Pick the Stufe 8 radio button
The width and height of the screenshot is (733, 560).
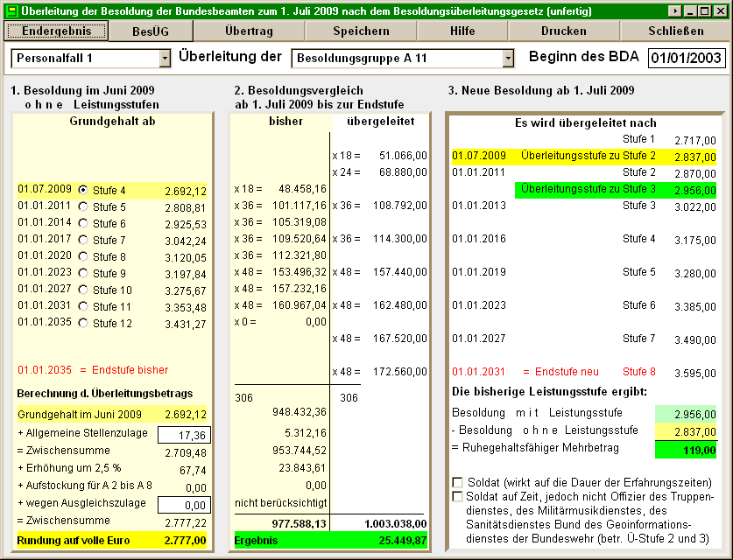(83, 256)
